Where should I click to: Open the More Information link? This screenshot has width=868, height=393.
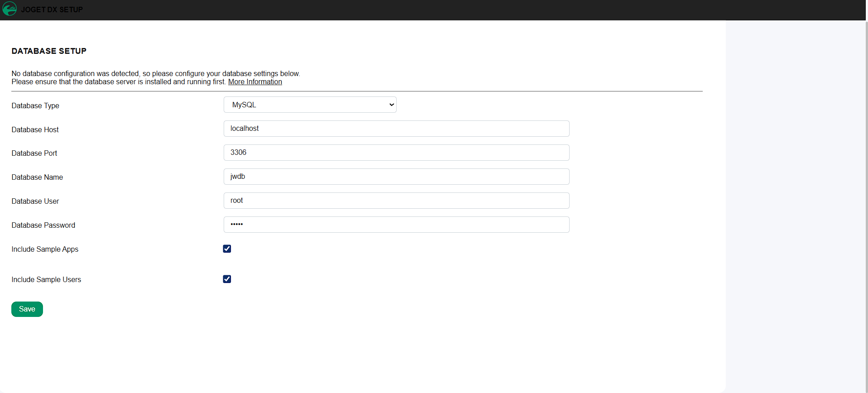click(255, 82)
